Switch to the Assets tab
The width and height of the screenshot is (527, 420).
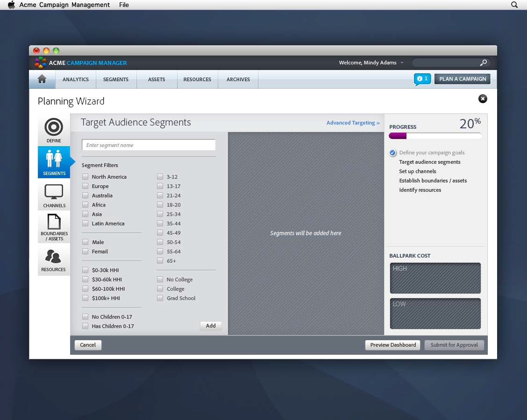[157, 79]
